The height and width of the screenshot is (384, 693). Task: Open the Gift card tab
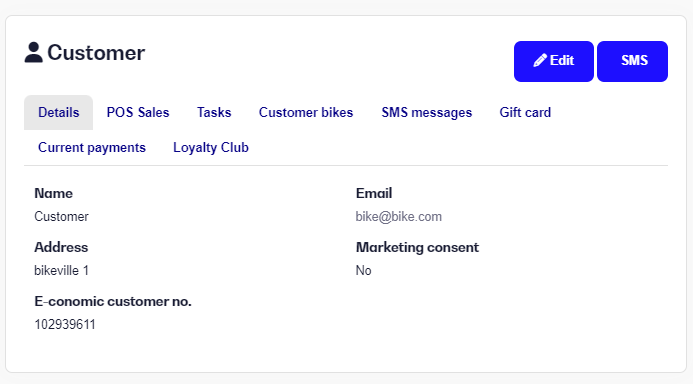[525, 113]
